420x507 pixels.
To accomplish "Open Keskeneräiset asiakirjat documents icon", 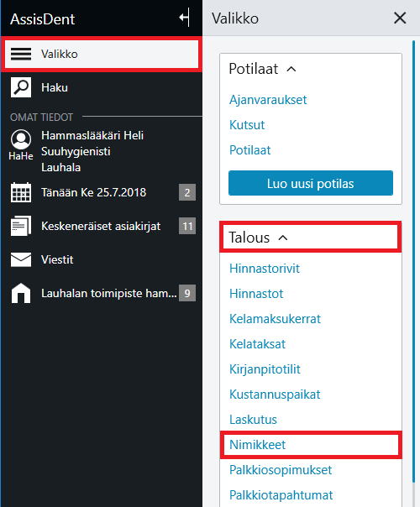I will (21, 226).
